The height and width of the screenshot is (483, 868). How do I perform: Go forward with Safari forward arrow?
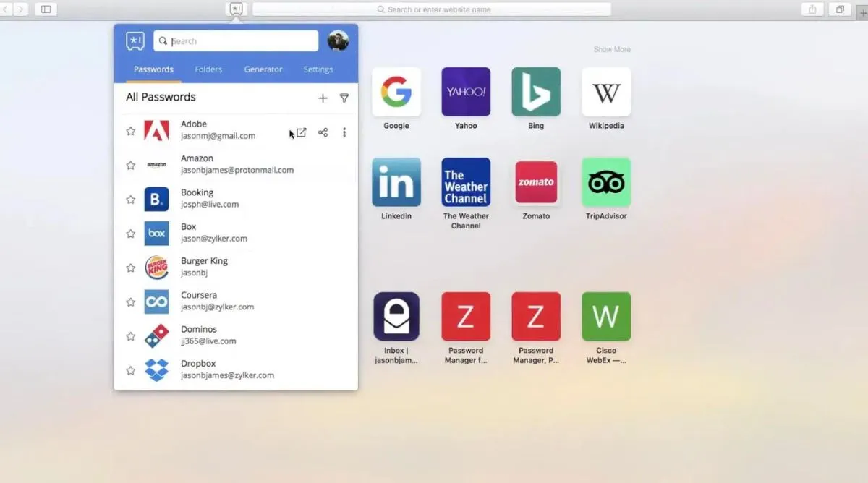coord(20,9)
